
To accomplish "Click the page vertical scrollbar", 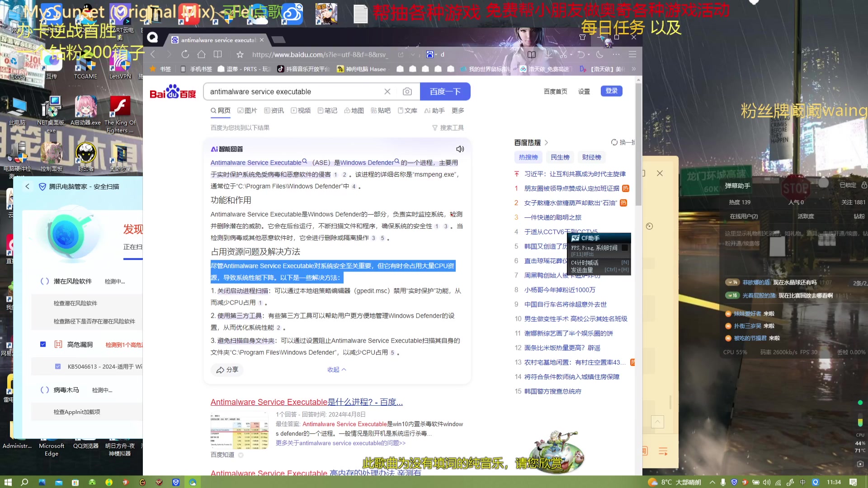I will click(x=638, y=145).
